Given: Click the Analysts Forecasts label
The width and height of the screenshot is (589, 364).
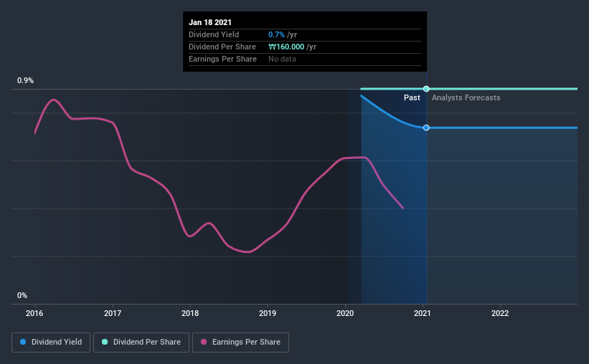Looking at the screenshot, I should coord(466,97).
